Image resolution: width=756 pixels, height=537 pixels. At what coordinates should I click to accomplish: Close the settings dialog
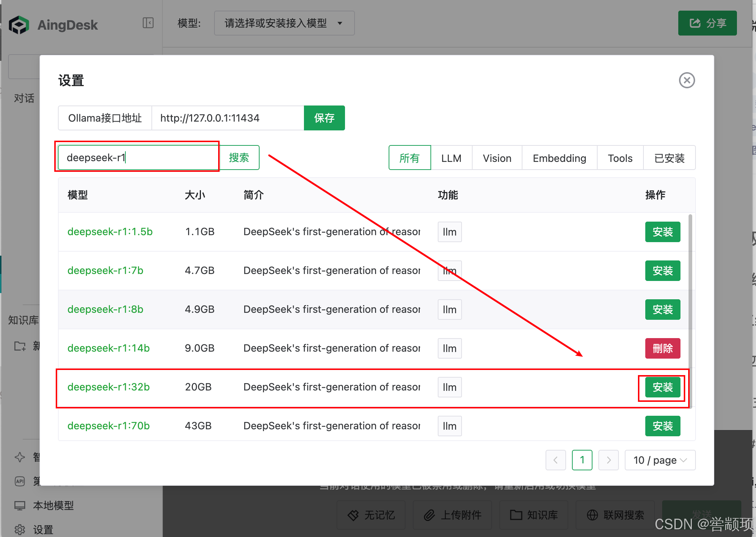tap(686, 80)
